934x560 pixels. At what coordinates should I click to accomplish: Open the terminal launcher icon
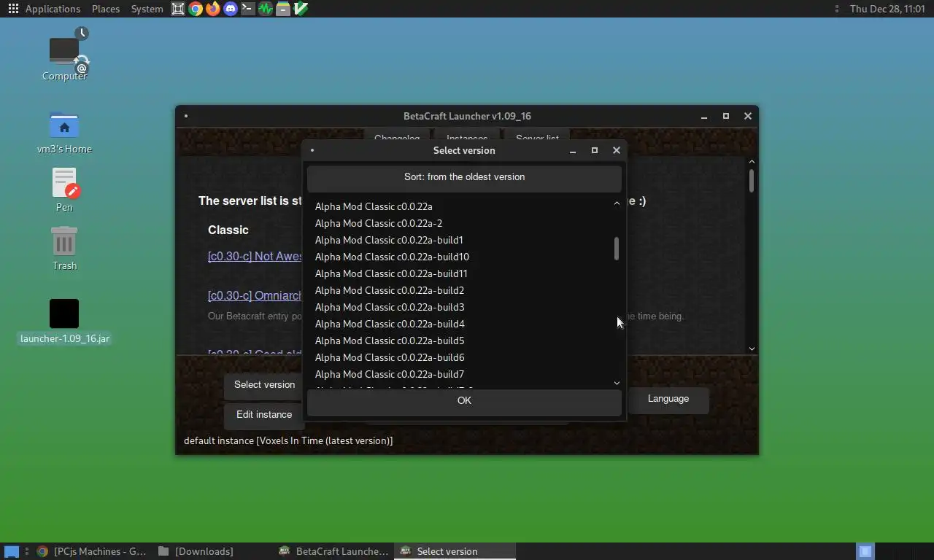click(248, 9)
